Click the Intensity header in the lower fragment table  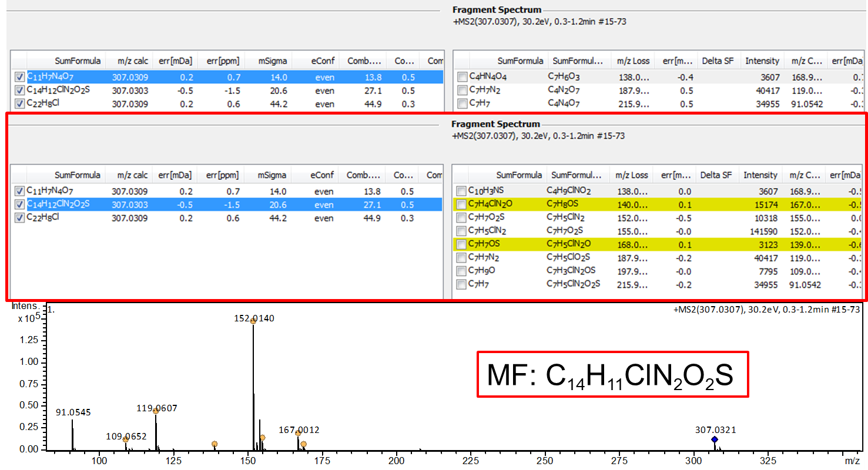(760, 175)
